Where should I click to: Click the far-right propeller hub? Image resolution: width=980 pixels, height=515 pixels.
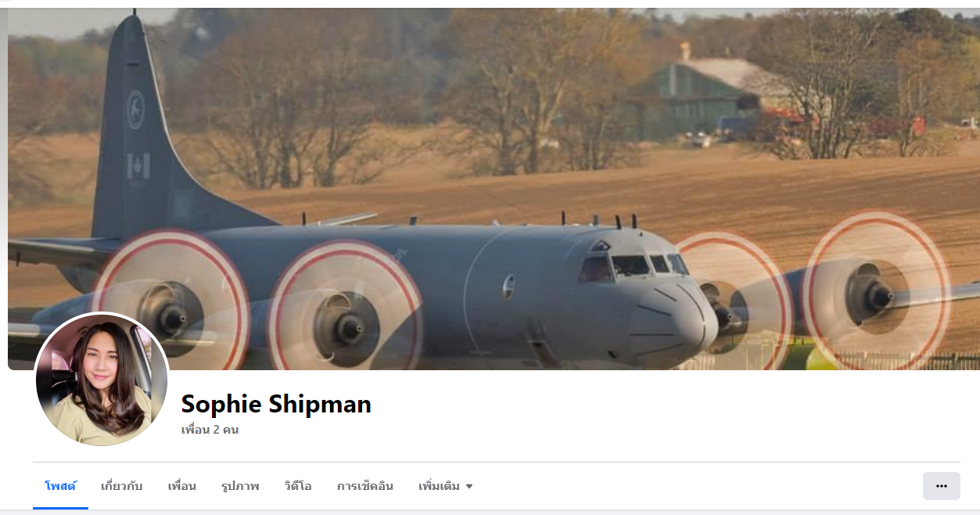tap(879, 295)
